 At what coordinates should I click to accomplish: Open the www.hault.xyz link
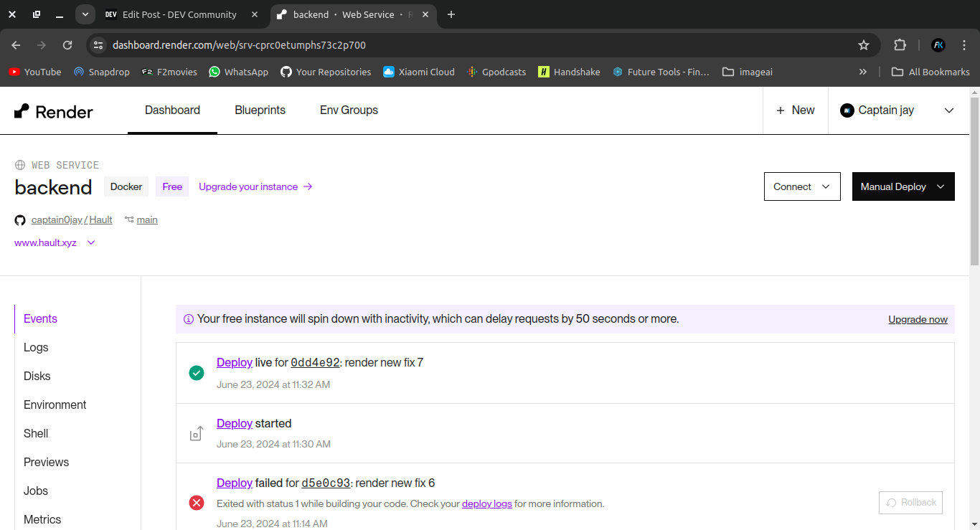tap(45, 242)
